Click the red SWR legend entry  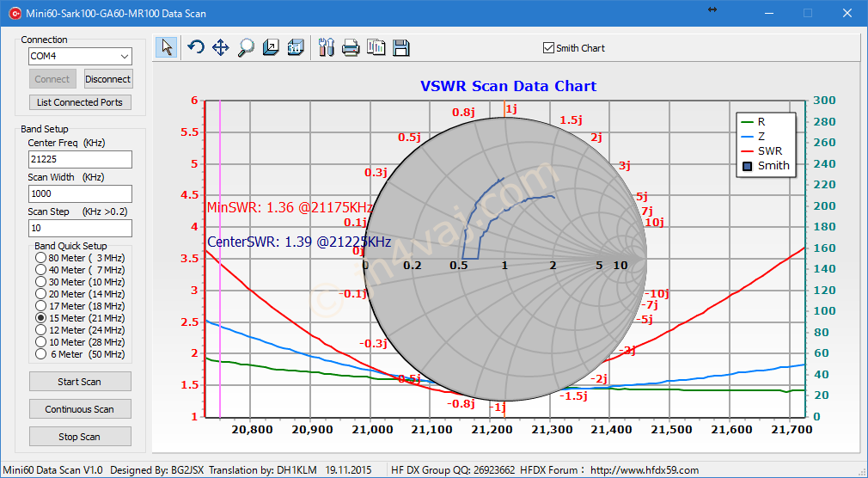point(761,150)
